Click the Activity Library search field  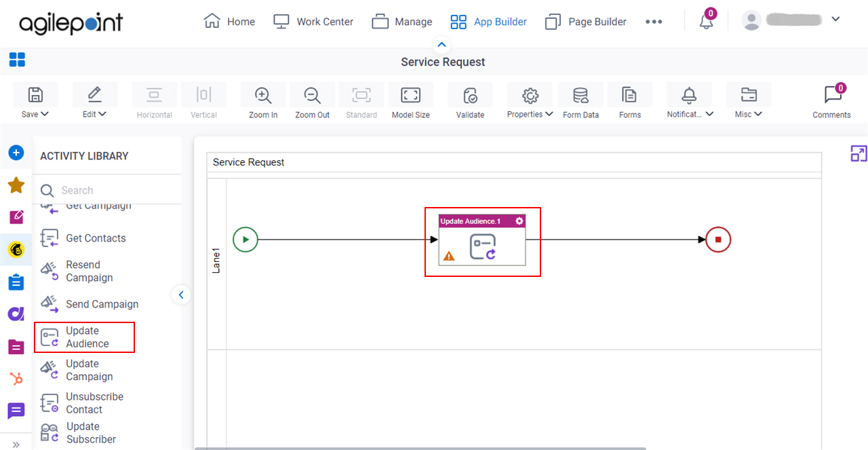(x=108, y=190)
